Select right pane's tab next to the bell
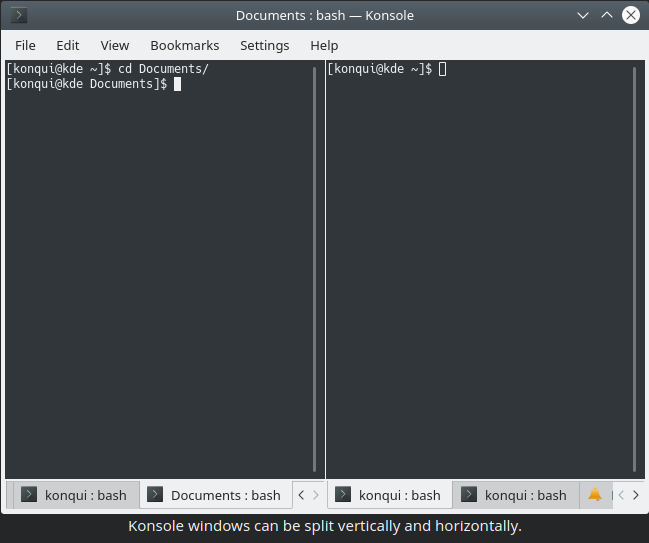 516,495
